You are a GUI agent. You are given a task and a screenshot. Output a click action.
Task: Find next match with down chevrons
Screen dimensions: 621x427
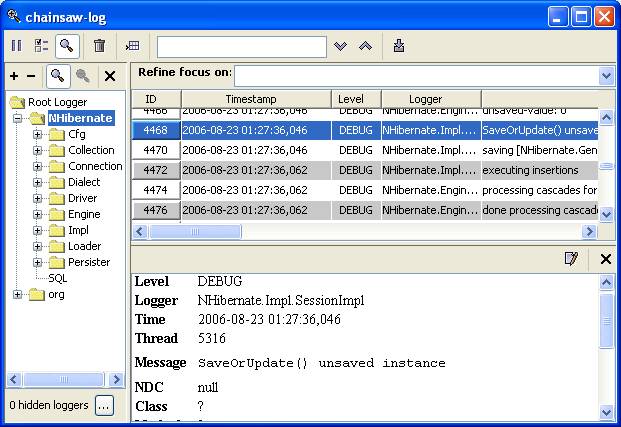coord(340,46)
